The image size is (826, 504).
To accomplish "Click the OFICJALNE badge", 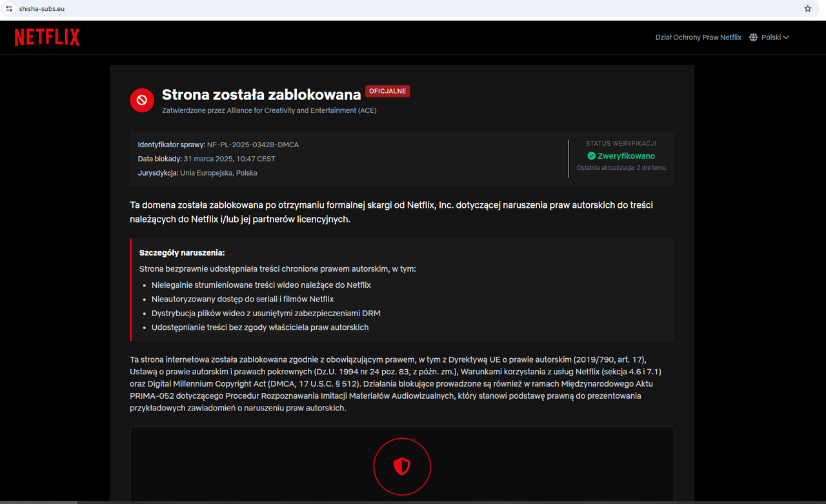I will [388, 91].
